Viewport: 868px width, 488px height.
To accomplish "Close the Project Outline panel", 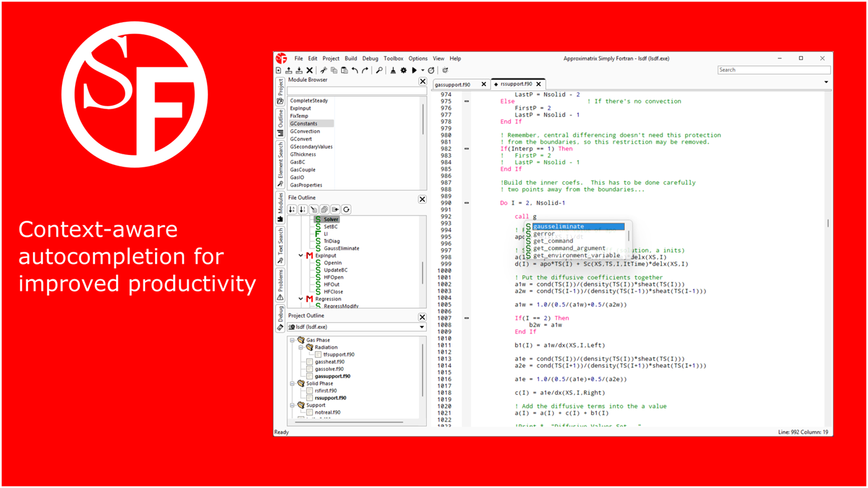I will tap(422, 317).
